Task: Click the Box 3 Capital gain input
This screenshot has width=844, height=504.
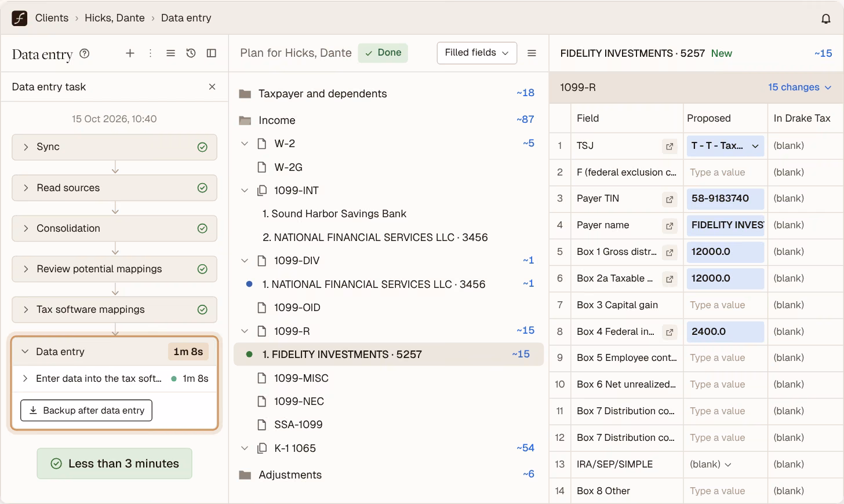Action: pyautogui.click(x=725, y=305)
